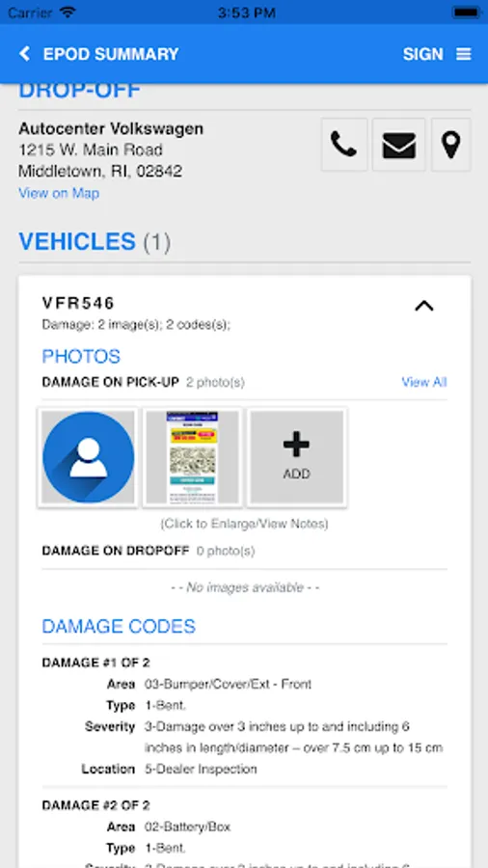The width and height of the screenshot is (488, 868).
Task: Tap the plus icon to add photo
Action: click(x=297, y=445)
